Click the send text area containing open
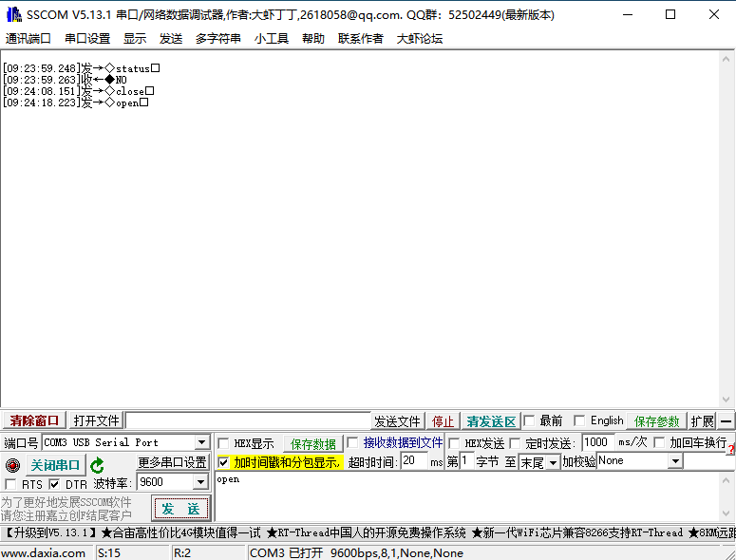The image size is (736, 560). tap(467, 496)
